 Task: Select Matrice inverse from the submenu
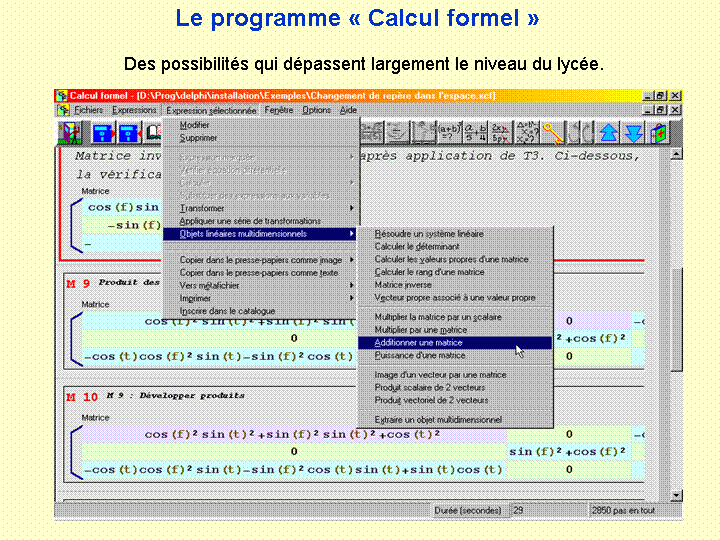(403, 285)
